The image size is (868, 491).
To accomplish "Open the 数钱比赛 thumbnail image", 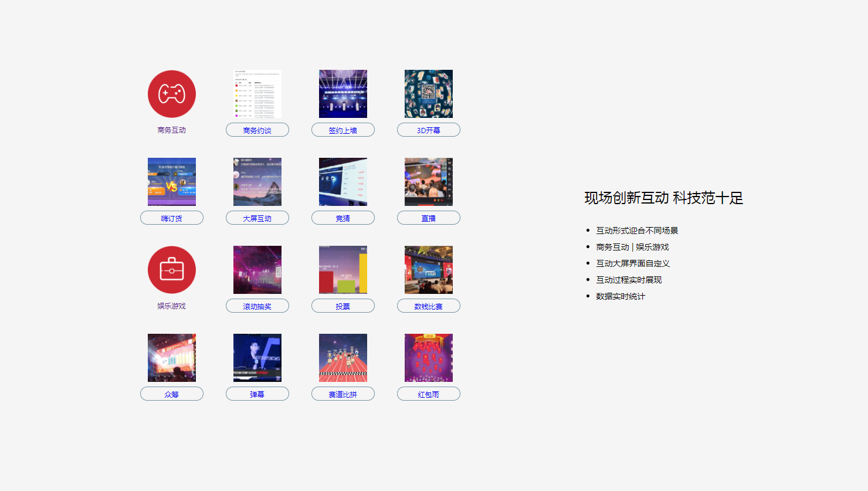I will point(429,270).
